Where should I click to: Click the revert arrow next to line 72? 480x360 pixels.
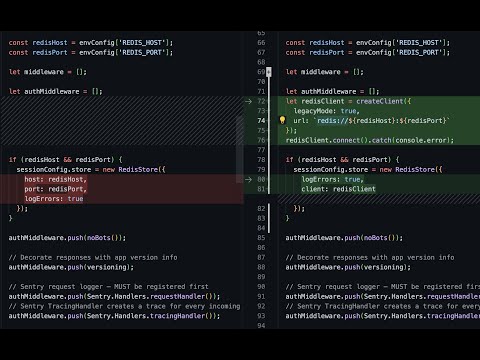pos(248,101)
